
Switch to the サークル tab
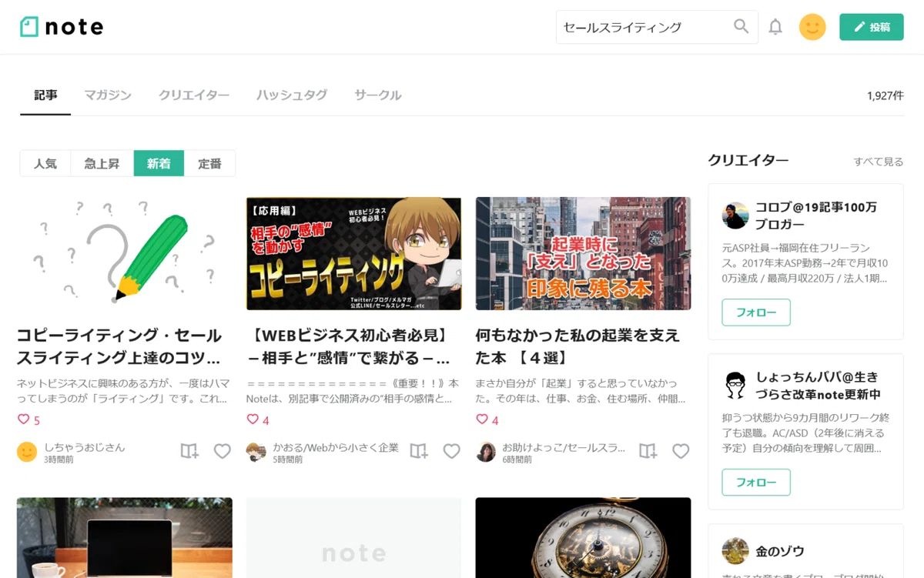pos(378,95)
